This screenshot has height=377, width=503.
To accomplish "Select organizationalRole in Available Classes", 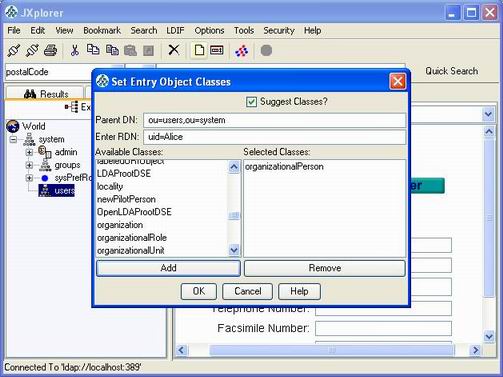I will (x=162, y=238).
